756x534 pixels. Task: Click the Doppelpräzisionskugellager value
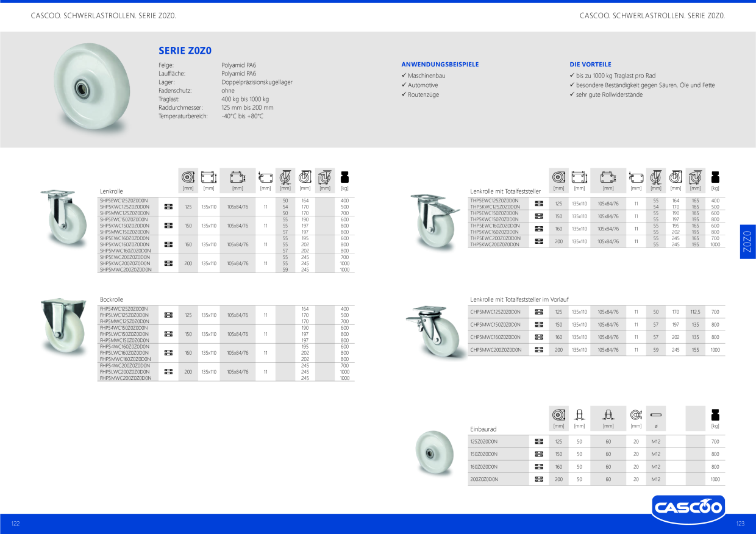coord(257,82)
